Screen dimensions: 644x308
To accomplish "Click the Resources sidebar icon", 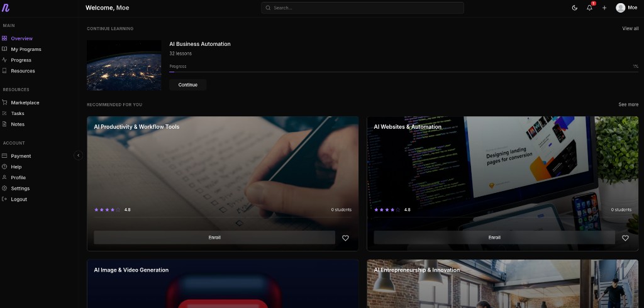I will click(4, 70).
